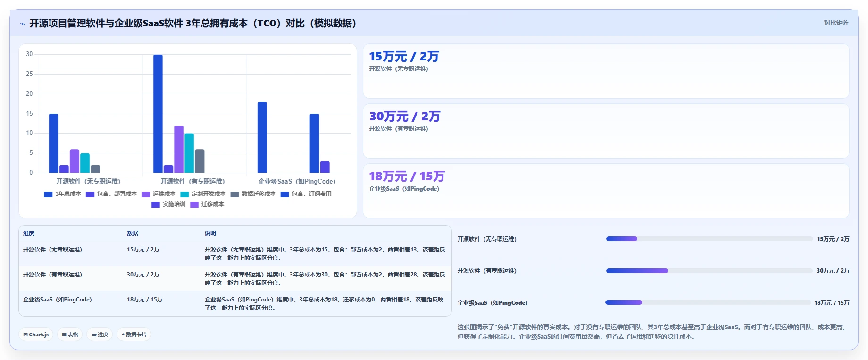Click the purple 运维成本 bar at 12
Image resolution: width=868 pixels, height=360 pixels.
(x=179, y=149)
